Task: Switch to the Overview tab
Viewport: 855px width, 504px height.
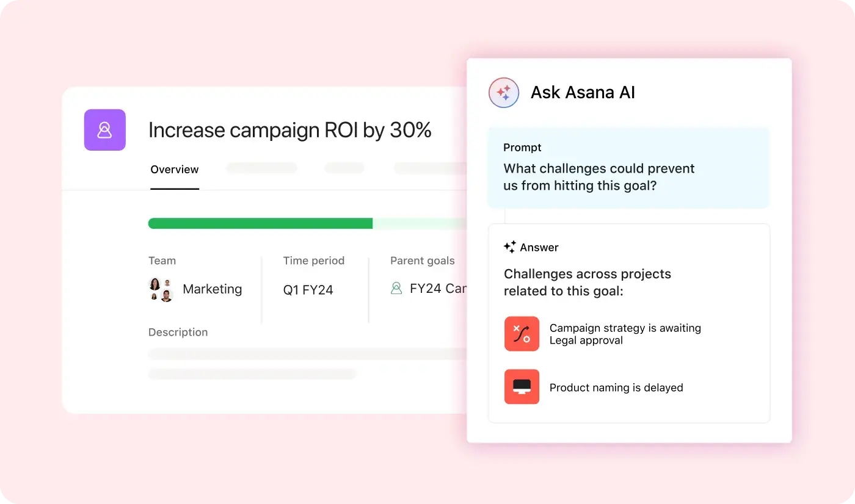Action: (x=175, y=170)
